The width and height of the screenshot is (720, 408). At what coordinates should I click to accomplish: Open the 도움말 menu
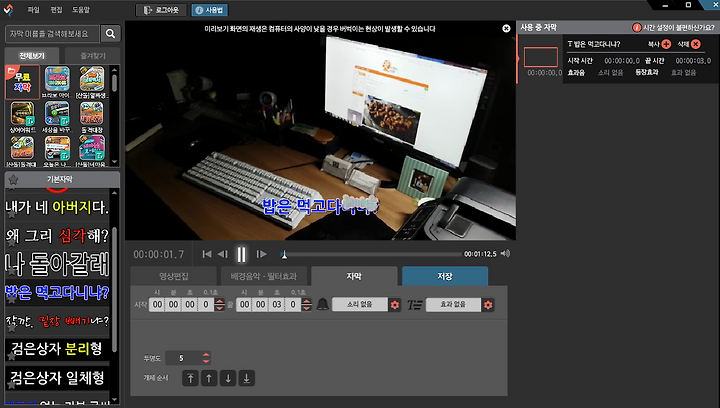click(x=81, y=10)
